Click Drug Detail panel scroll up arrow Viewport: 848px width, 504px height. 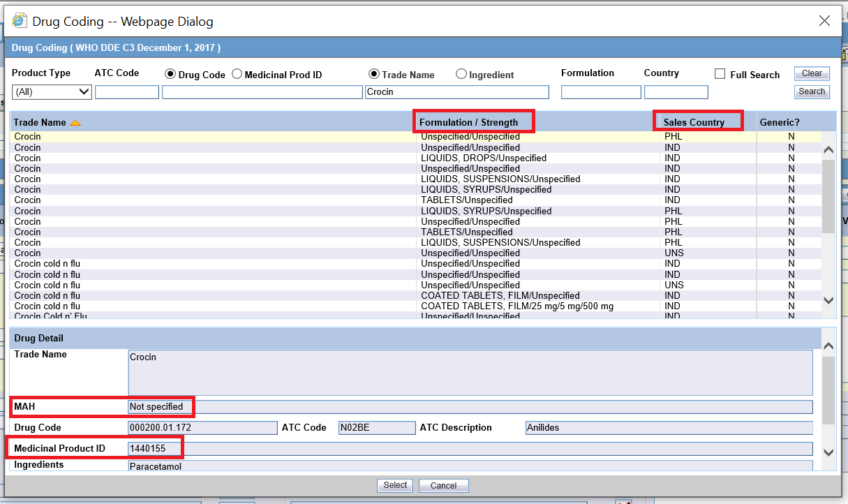point(828,346)
